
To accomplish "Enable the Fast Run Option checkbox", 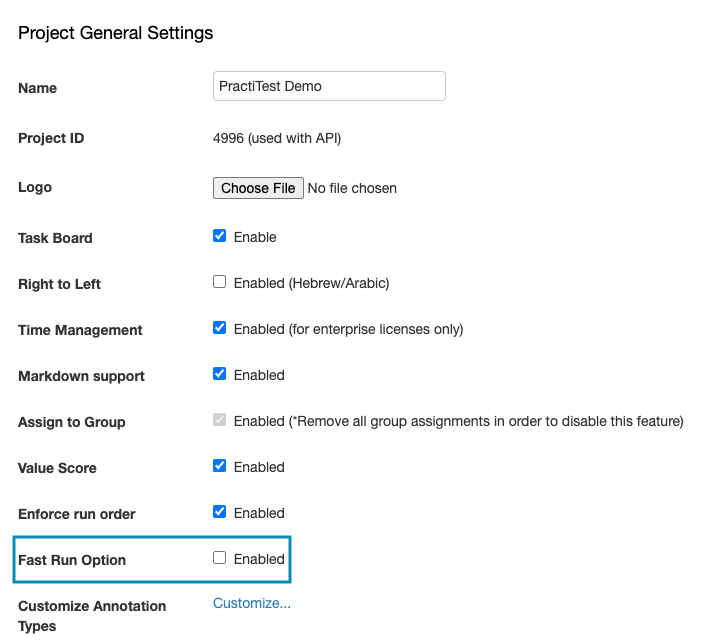I will tap(220, 559).
